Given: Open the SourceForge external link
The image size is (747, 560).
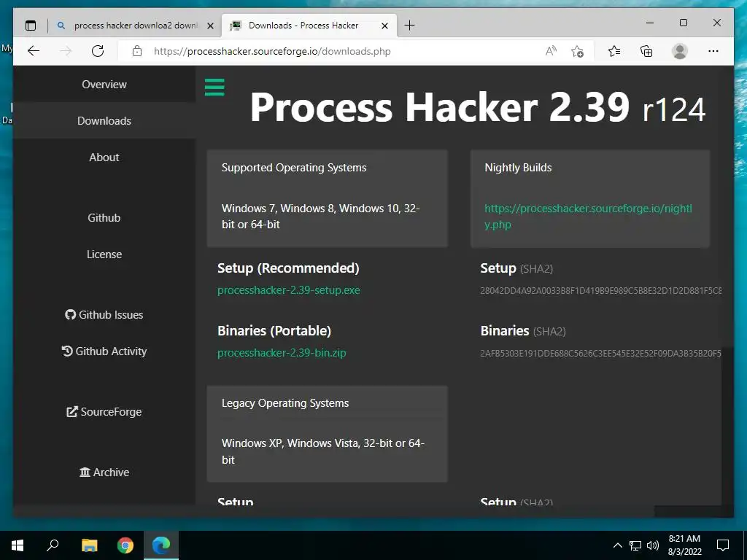Looking at the screenshot, I should click(x=104, y=411).
